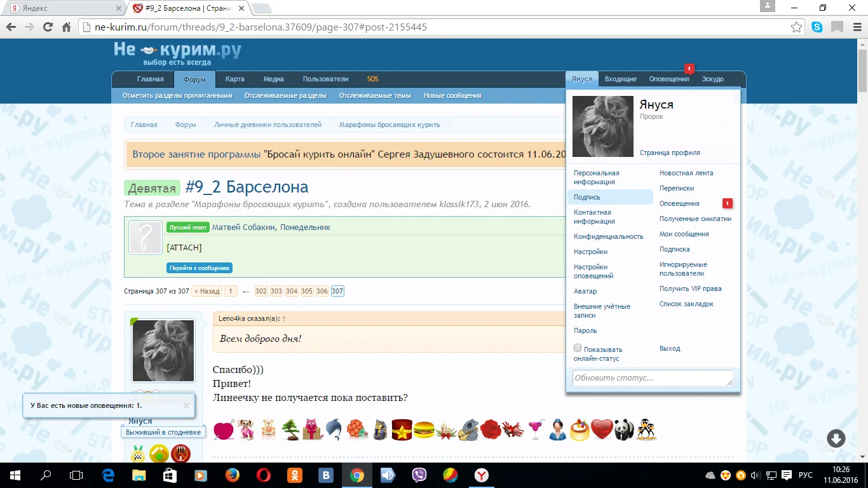Reload the page with the refresh icon
Image resolution: width=868 pixels, height=488 pixels.
tap(48, 27)
